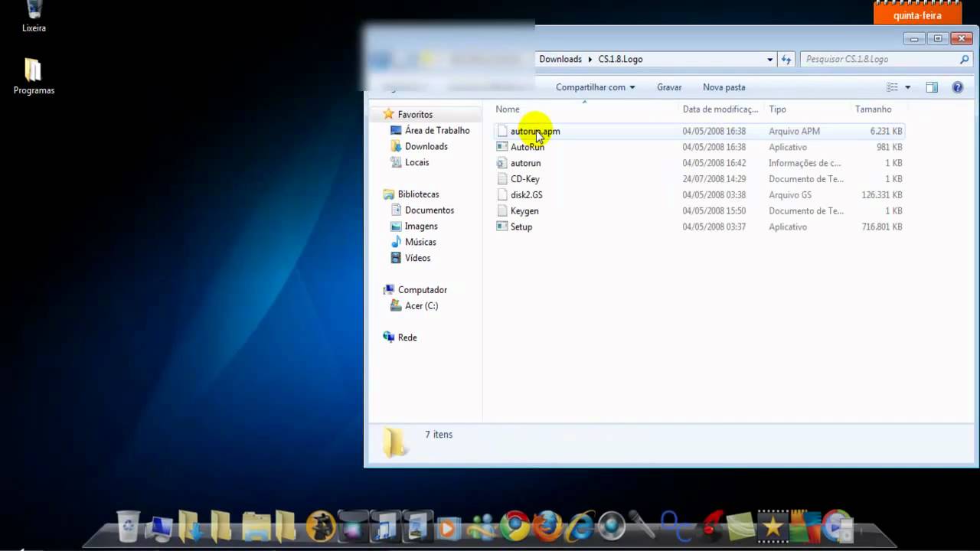Open the star film clip icon in dock
Viewport: 980px width, 551px height.
pos(773,526)
